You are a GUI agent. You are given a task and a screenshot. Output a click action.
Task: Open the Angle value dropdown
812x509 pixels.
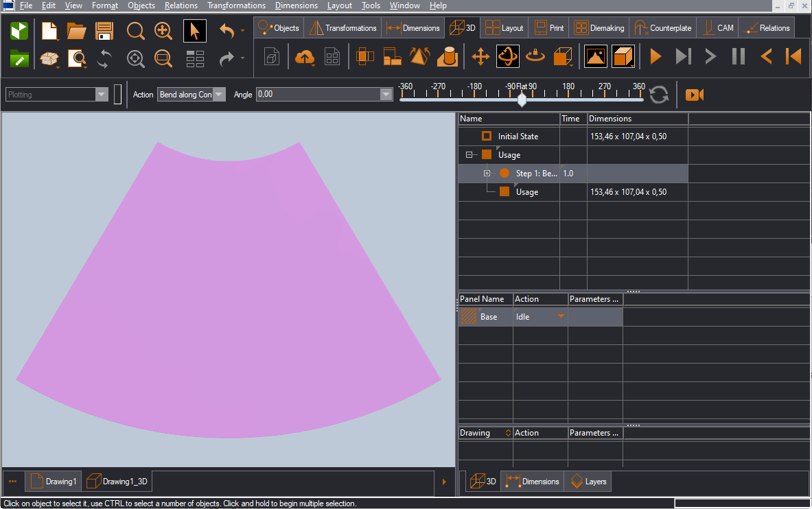[x=386, y=95]
